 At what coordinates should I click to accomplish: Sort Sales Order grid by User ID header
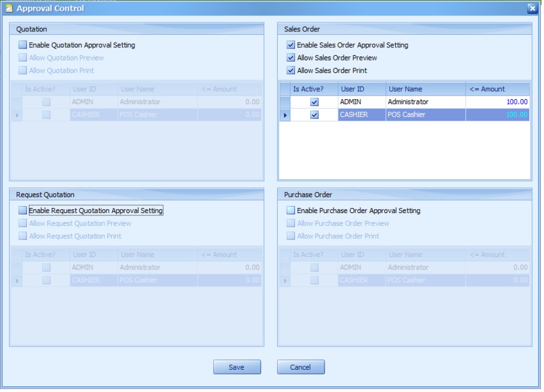coord(361,89)
